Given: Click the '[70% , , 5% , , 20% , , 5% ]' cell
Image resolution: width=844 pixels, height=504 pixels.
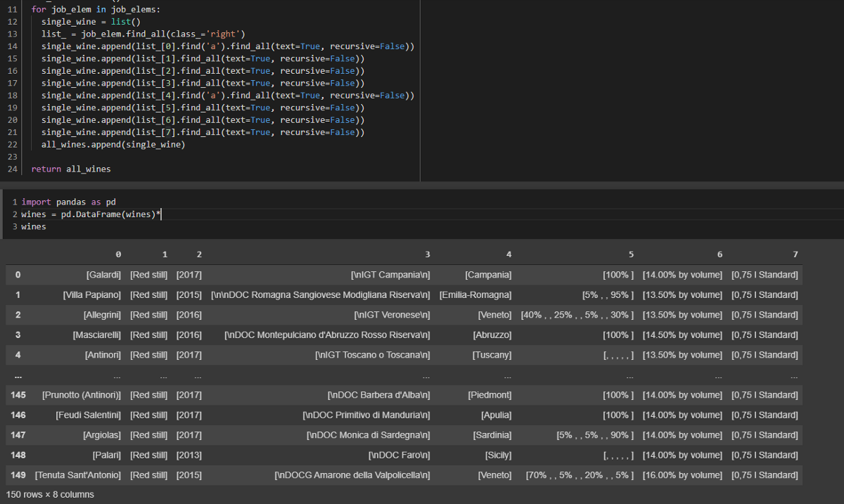Looking at the screenshot, I should tap(580, 475).
